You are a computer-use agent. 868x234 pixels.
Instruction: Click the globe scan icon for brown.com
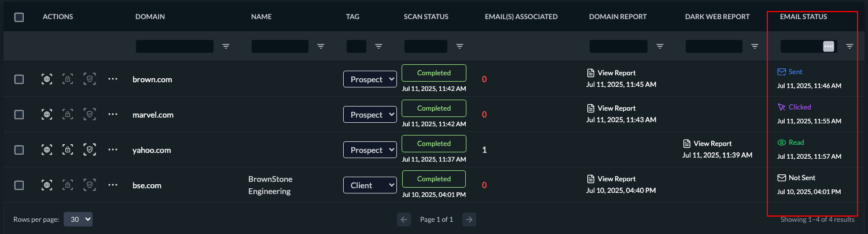pyautogui.click(x=47, y=79)
